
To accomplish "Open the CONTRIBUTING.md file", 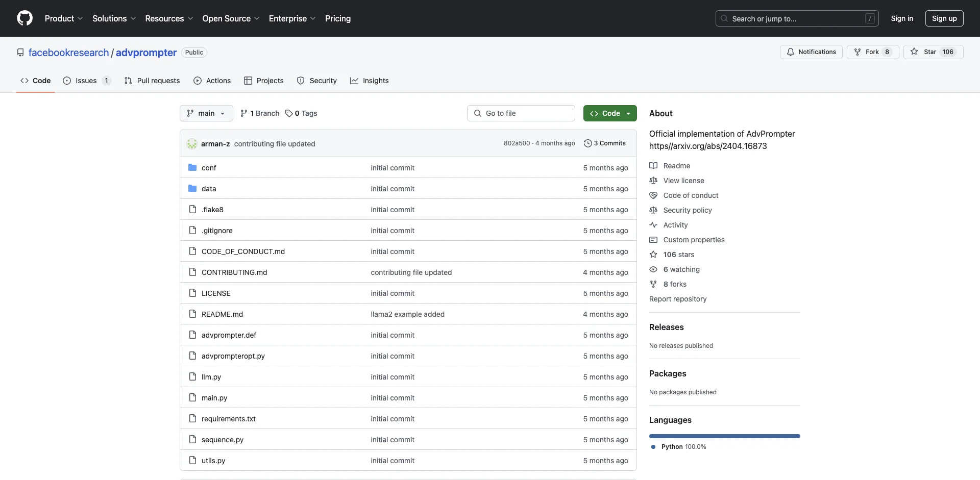I will tap(234, 272).
